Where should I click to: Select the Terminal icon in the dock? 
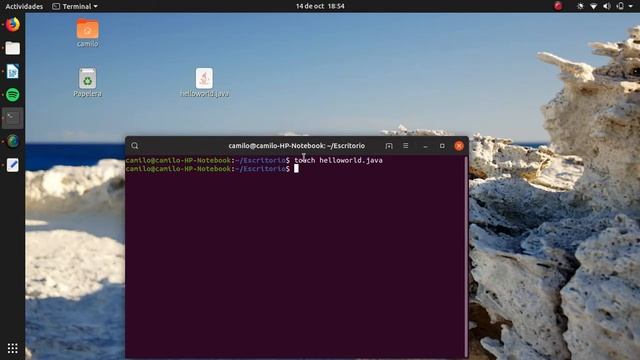point(13,118)
